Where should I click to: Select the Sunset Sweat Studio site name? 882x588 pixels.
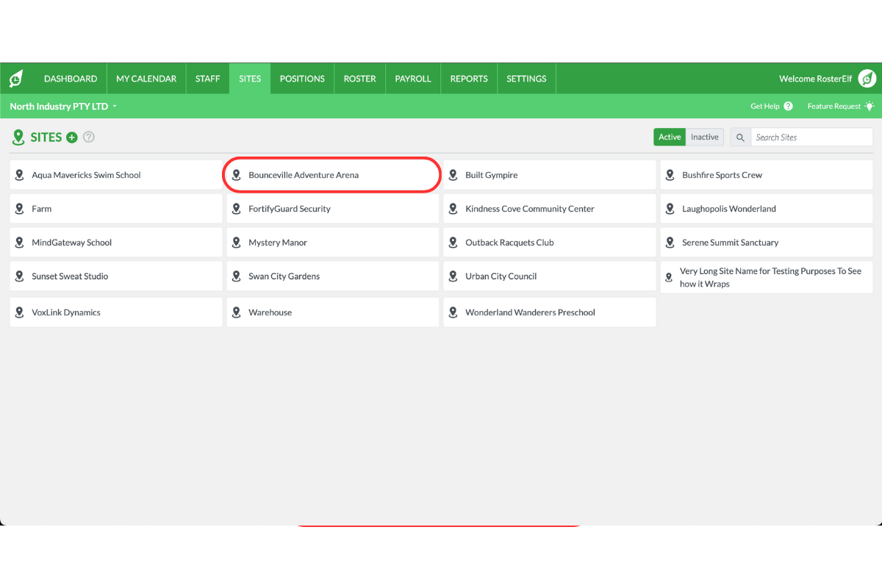pos(70,276)
